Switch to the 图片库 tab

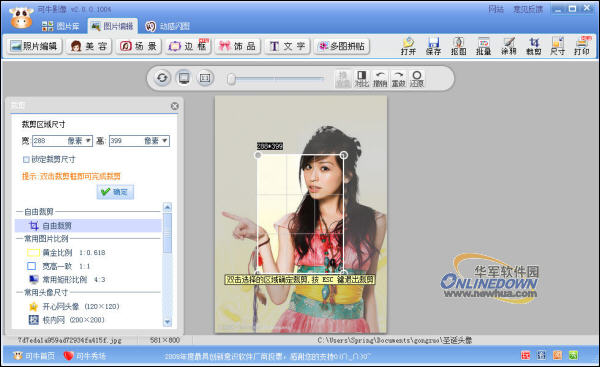coord(60,26)
